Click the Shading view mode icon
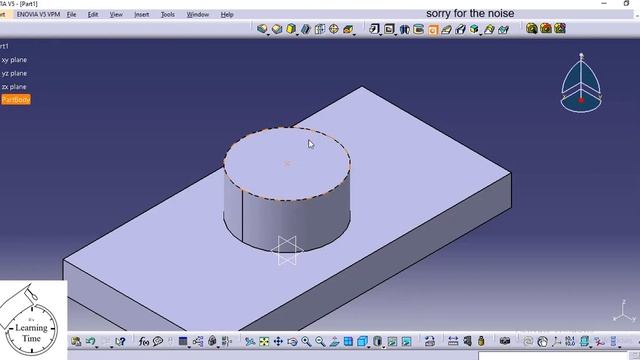The height and width of the screenshot is (360, 640). (377, 341)
